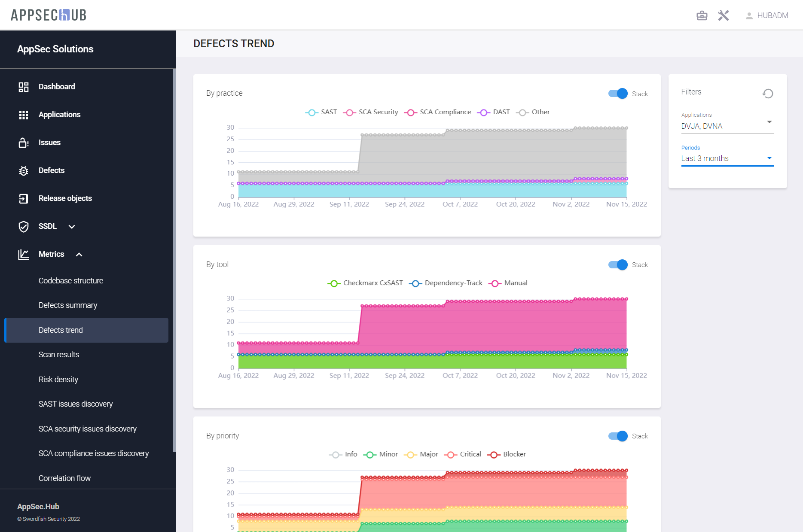Click the sidebar vertical scrollbar
Screen dimensions: 803x532
point(174,258)
